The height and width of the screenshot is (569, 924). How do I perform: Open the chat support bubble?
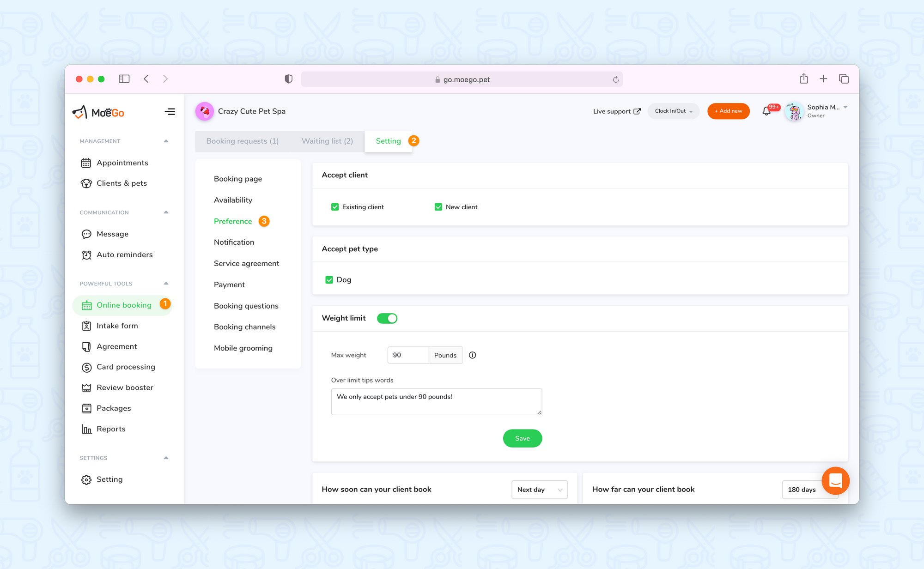tap(835, 481)
